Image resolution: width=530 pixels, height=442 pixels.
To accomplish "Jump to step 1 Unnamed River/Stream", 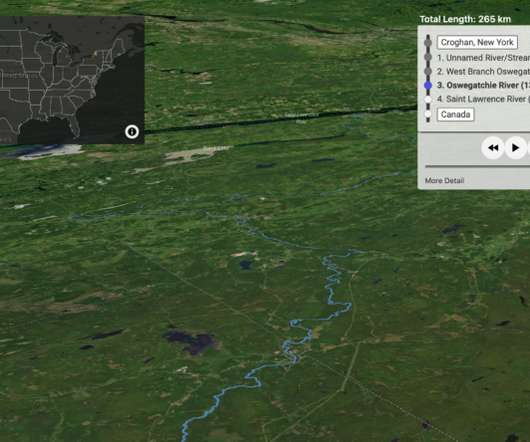I will (483, 58).
